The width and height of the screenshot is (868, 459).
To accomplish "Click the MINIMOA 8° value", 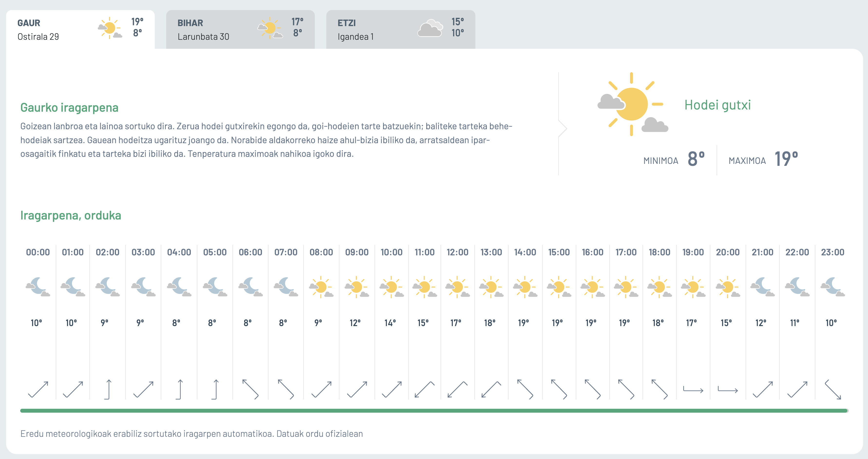I will pos(696,159).
